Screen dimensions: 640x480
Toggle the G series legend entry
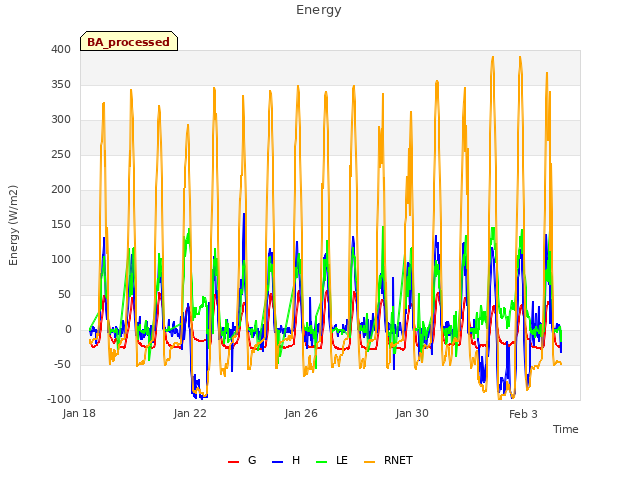coord(242,461)
